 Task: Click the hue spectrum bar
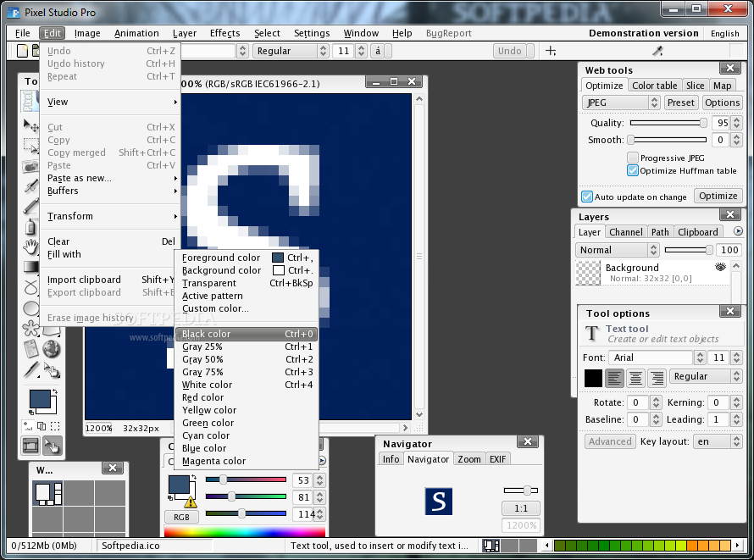[x=244, y=531]
